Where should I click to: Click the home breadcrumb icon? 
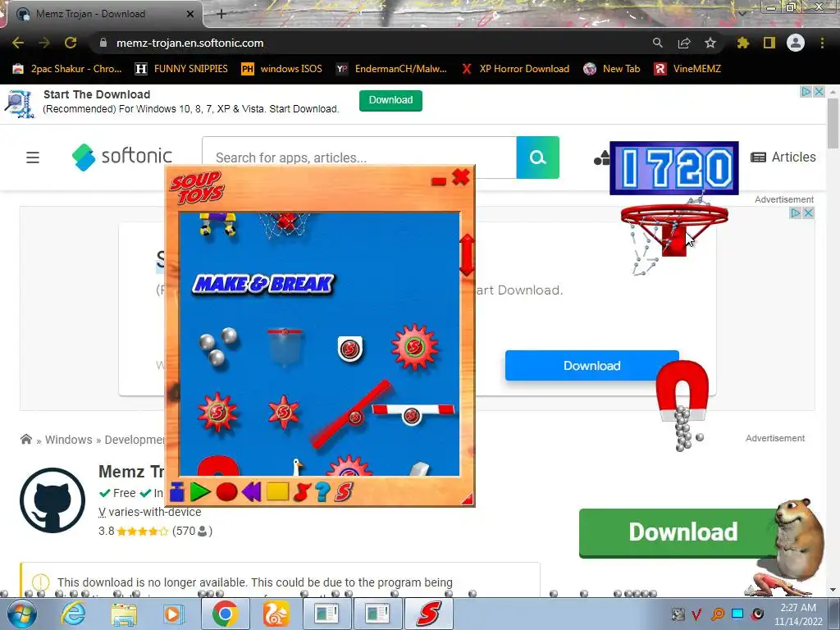(x=25, y=440)
